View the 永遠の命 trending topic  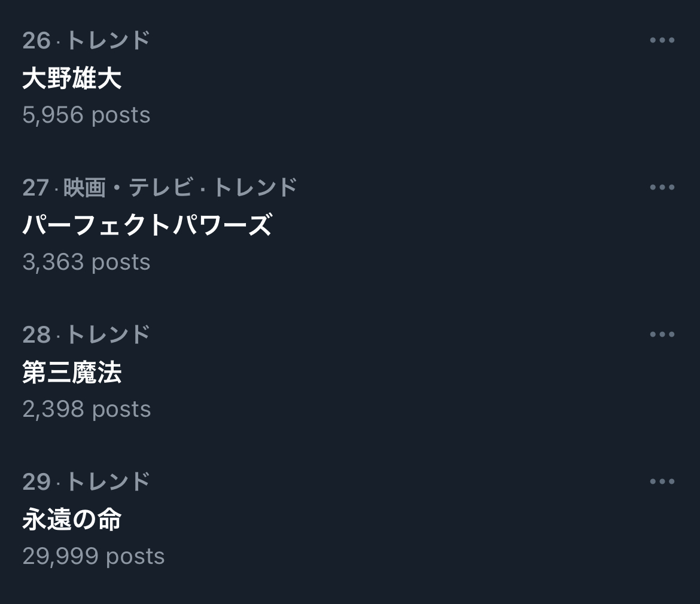(x=72, y=520)
